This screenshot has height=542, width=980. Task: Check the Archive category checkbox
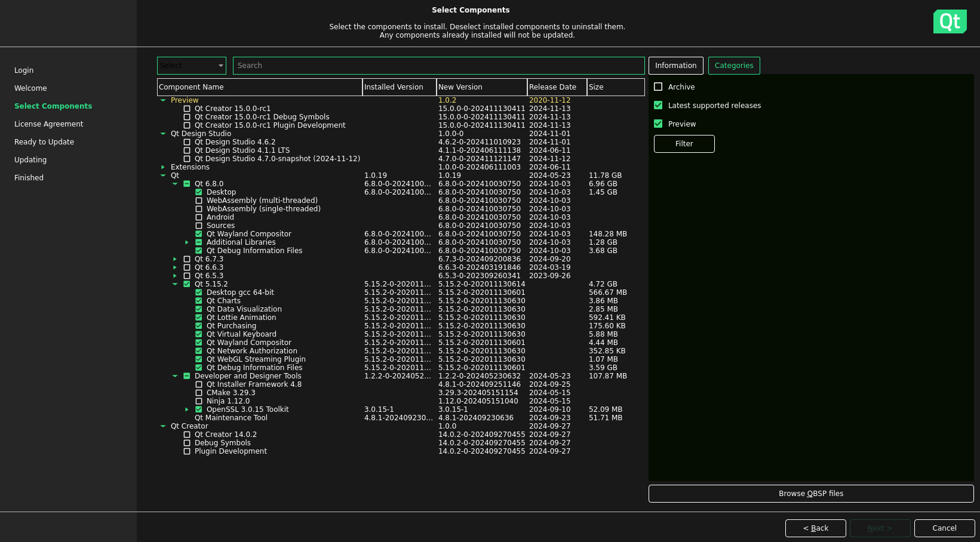658,87
